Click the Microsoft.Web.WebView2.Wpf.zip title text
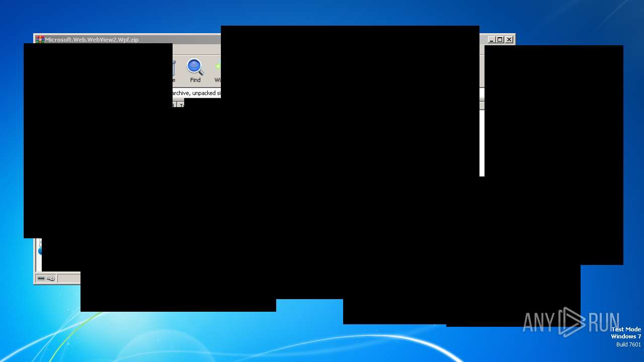The height and width of the screenshot is (362, 644). [x=92, y=40]
